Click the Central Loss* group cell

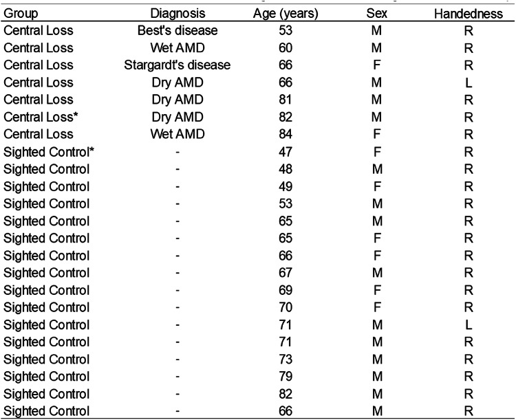41,117
